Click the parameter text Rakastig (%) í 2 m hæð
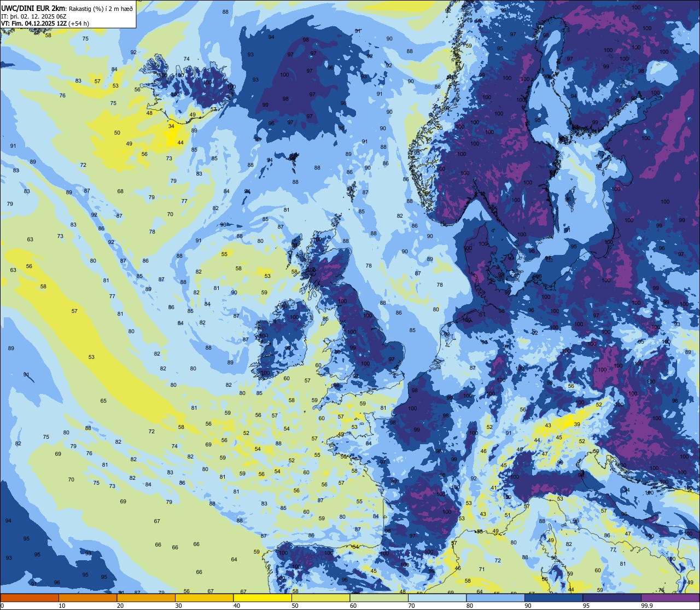The image size is (700, 610). 101,8
